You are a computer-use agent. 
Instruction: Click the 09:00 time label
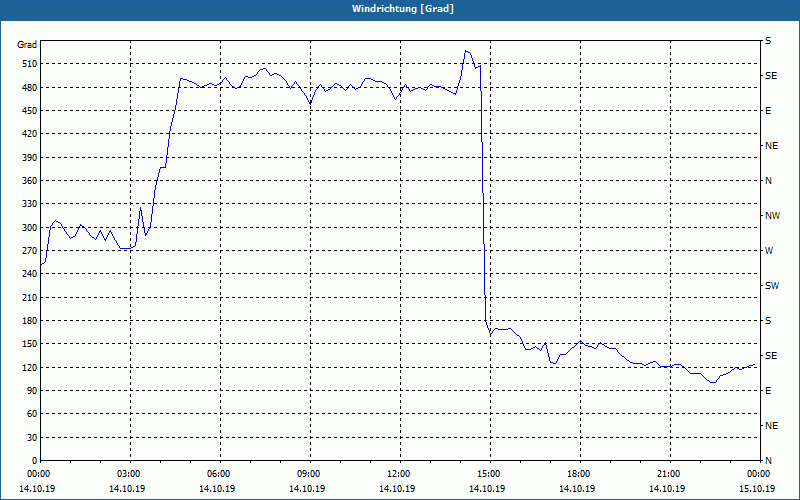point(310,474)
